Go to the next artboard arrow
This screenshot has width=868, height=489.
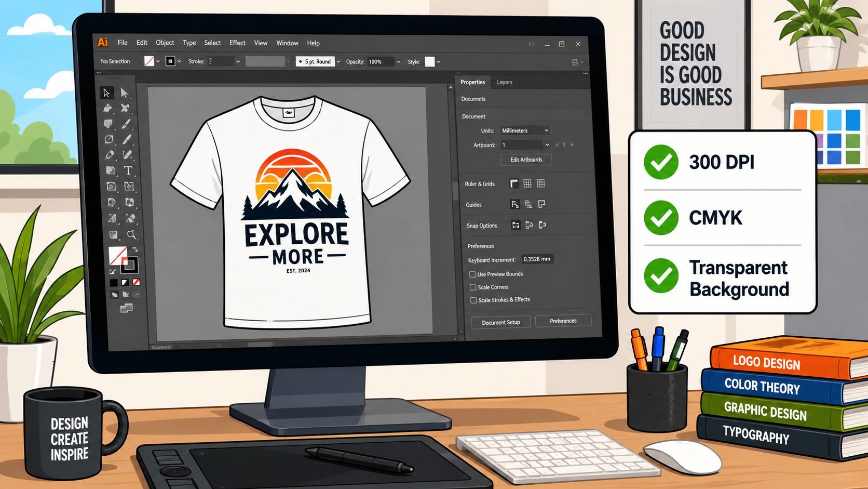[572, 145]
